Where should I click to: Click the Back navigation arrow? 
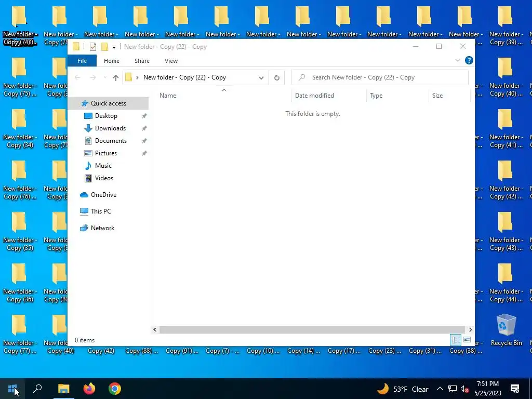77,78
